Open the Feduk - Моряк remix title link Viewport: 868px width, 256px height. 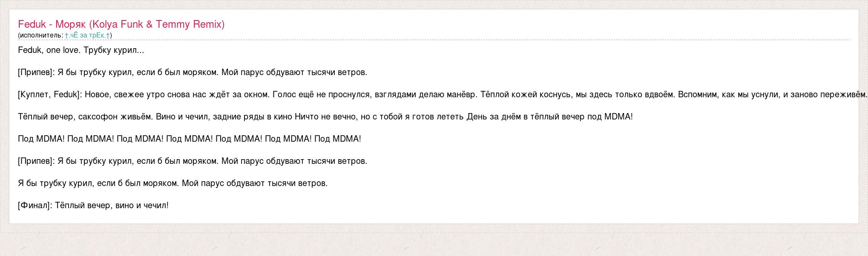121,24
